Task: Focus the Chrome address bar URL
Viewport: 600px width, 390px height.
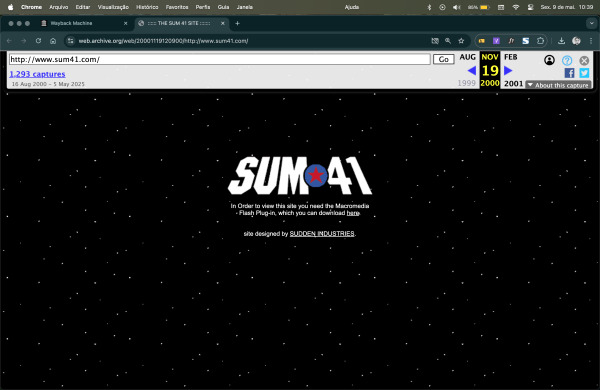Action: 163,41
